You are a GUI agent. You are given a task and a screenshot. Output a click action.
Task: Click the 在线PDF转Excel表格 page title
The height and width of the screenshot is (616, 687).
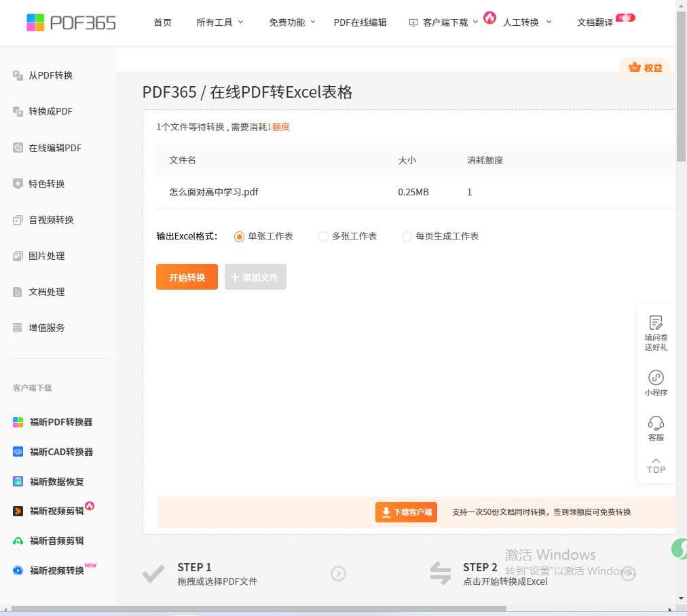coord(281,92)
